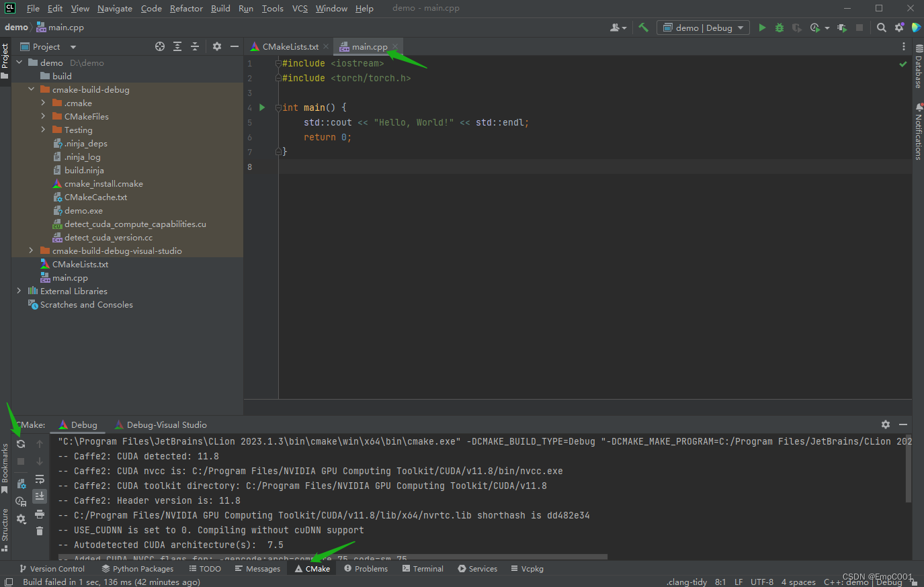Screen dimensions: 924x587
Task: Click the inspections green checkmark
Action: (903, 64)
